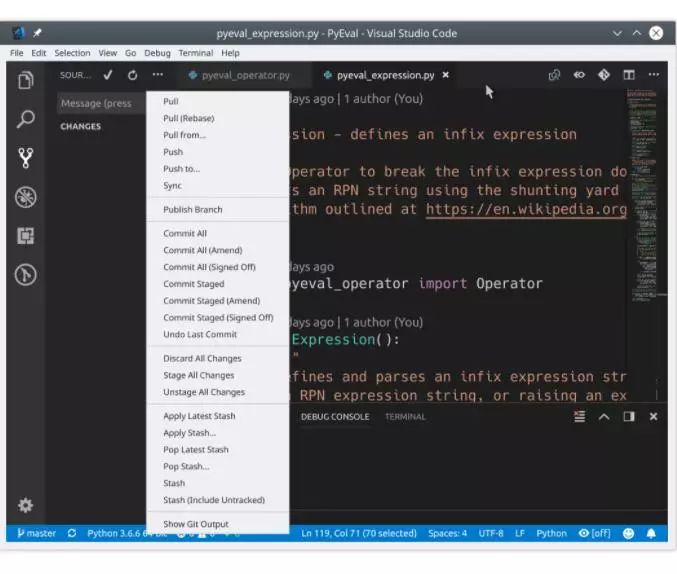Click the feedback smiley icon

coord(628,533)
